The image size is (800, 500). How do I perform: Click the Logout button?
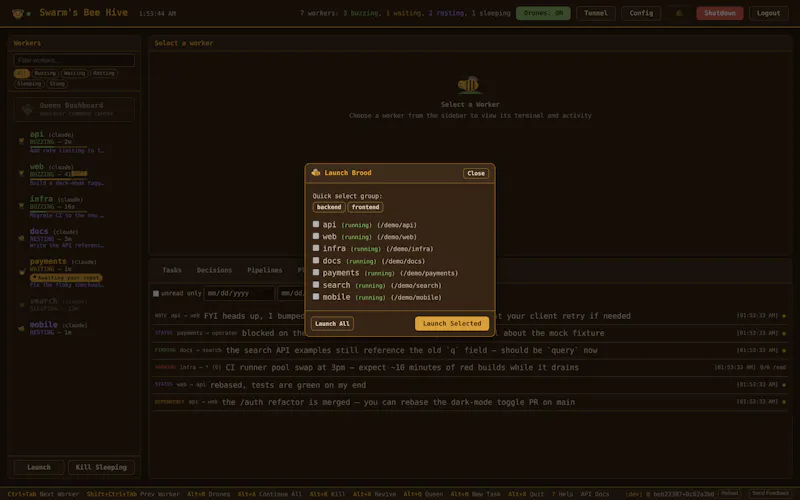768,13
